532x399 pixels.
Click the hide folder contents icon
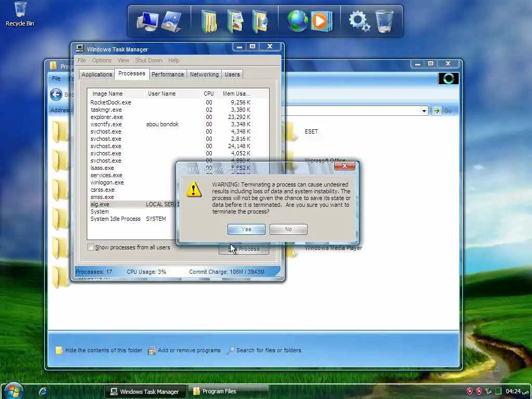pyautogui.click(x=59, y=351)
